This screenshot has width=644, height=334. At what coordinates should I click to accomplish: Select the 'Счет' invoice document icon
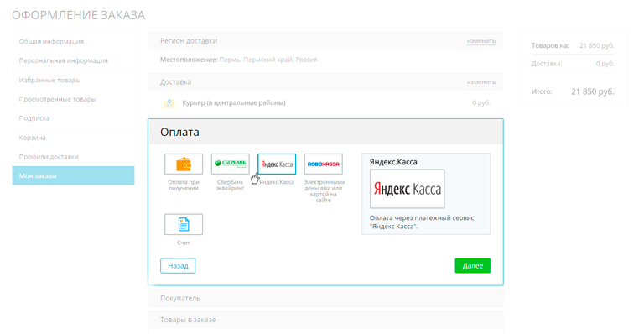pos(184,224)
